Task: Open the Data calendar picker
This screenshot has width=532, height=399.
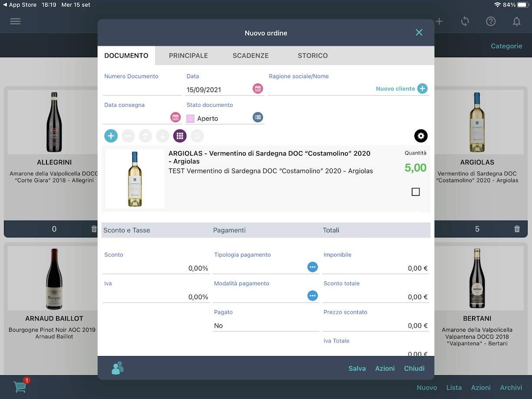Action: coord(258,89)
